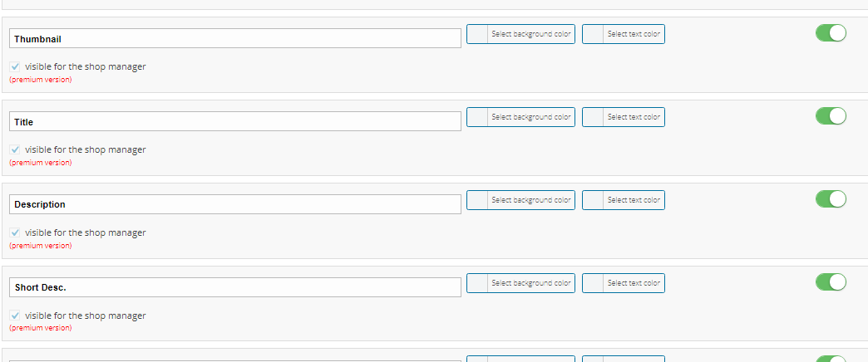The height and width of the screenshot is (362, 868).
Task: Open Thumbnail text color swatch
Action: click(593, 34)
